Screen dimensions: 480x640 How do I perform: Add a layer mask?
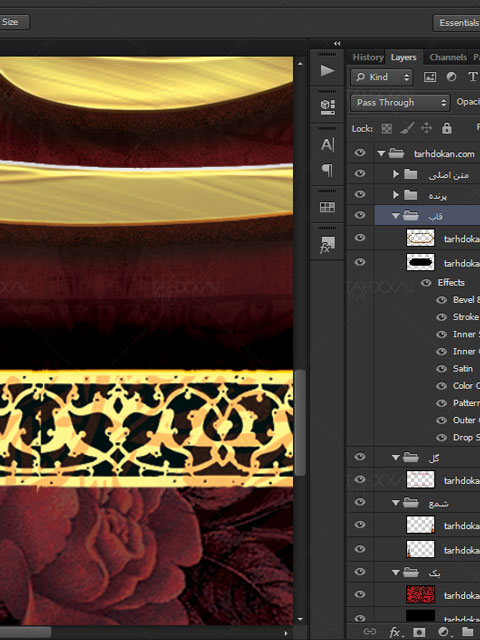coord(419,632)
